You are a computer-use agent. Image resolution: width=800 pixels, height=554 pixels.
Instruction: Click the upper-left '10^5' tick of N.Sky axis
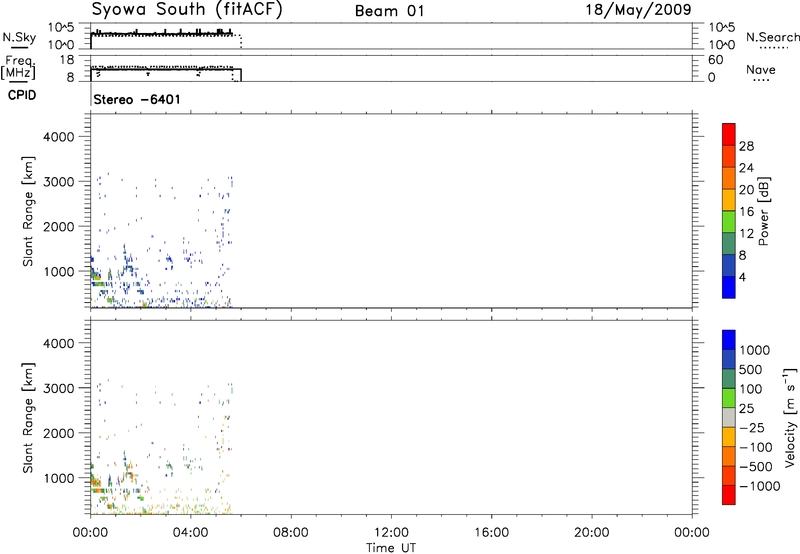point(61,28)
